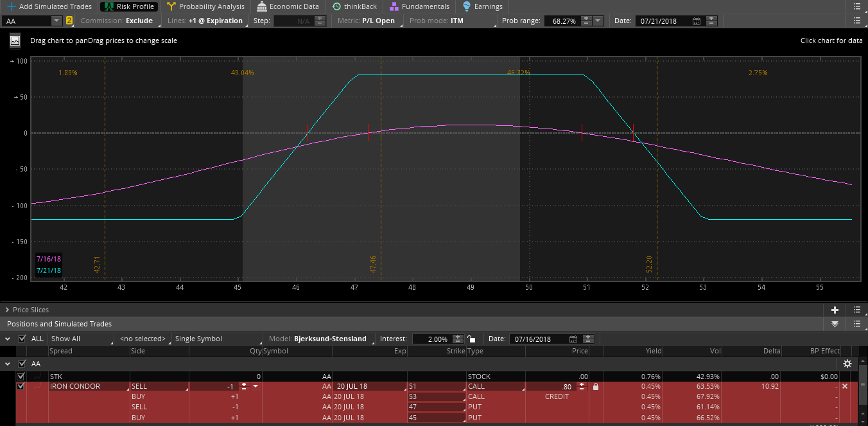This screenshot has height=426, width=868.
Task: Open strike 47 dropdown
Action: coord(437,407)
